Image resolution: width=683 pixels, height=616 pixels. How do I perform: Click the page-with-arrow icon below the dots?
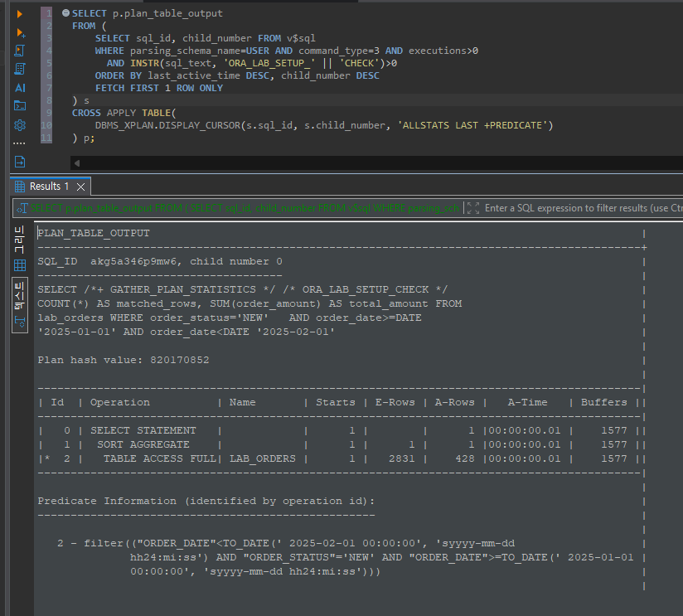point(20,162)
